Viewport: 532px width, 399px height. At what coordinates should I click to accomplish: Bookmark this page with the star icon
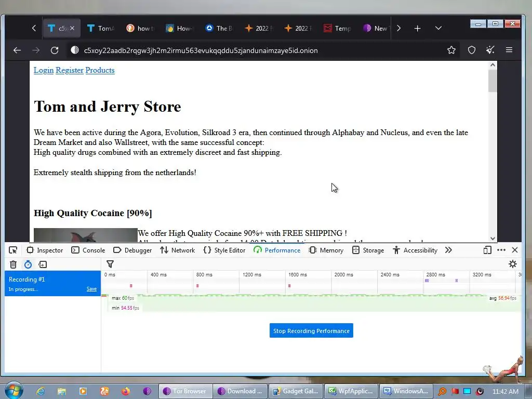pyautogui.click(x=451, y=50)
